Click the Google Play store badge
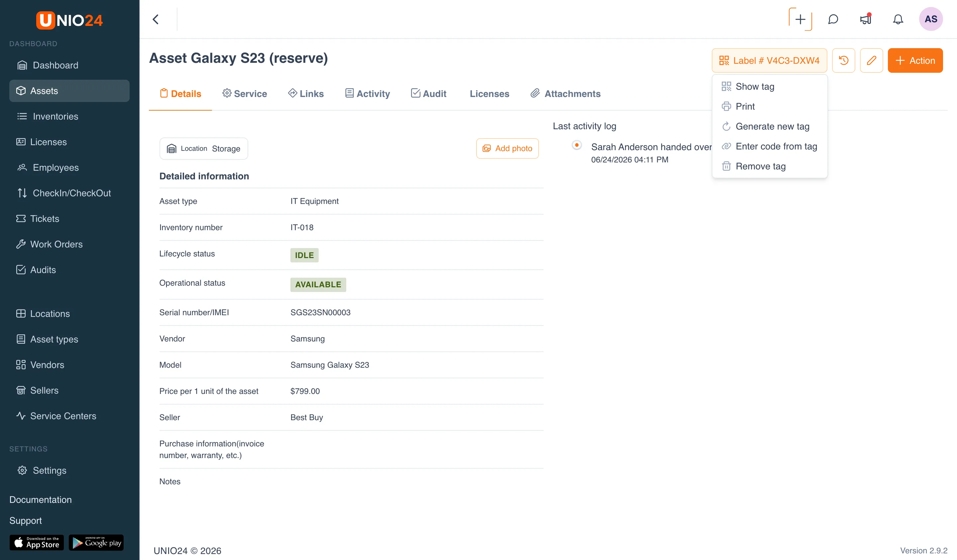957x560 pixels. (96, 542)
